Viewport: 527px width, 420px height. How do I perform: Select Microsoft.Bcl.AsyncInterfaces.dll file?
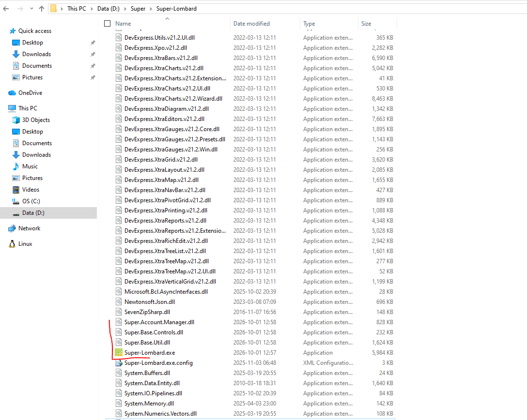(x=166, y=291)
